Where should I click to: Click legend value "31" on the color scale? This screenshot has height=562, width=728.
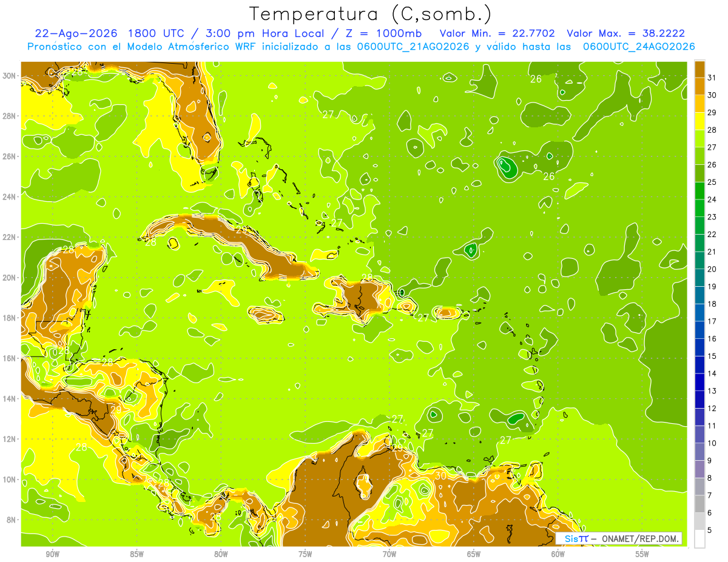point(712,78)
